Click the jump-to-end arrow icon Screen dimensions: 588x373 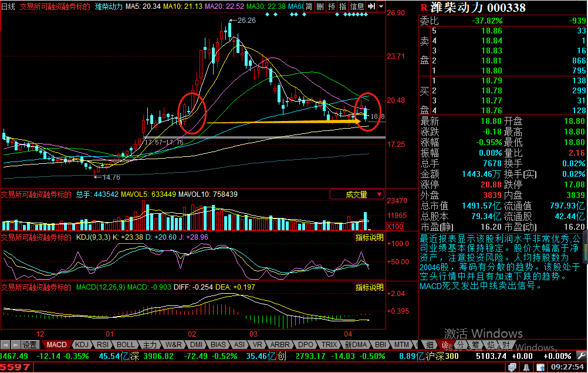point(371,6)
